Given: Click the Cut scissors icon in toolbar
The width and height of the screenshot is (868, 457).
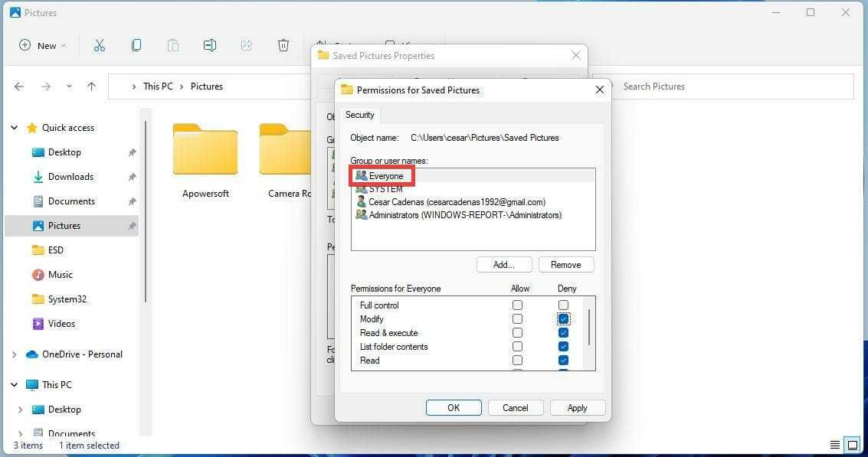Looking at the screenshot, I should [99, 45].
